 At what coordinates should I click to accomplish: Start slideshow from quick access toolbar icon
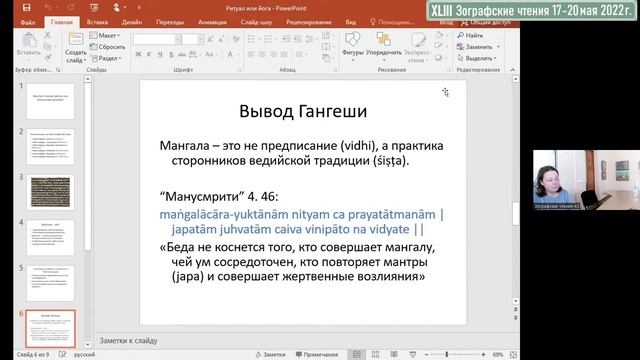[x=94, y=8]
